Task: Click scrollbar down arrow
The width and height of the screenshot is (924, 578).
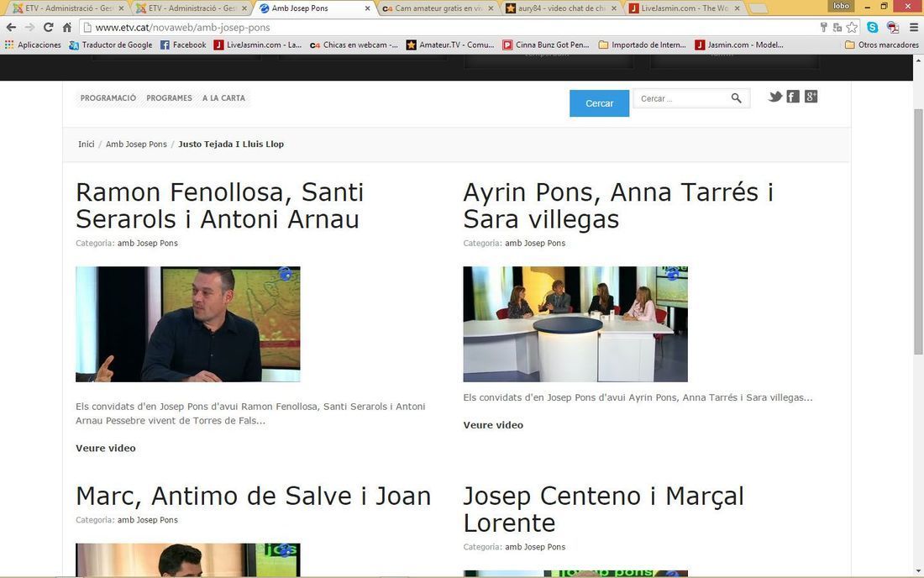Action: pos(918,571)
